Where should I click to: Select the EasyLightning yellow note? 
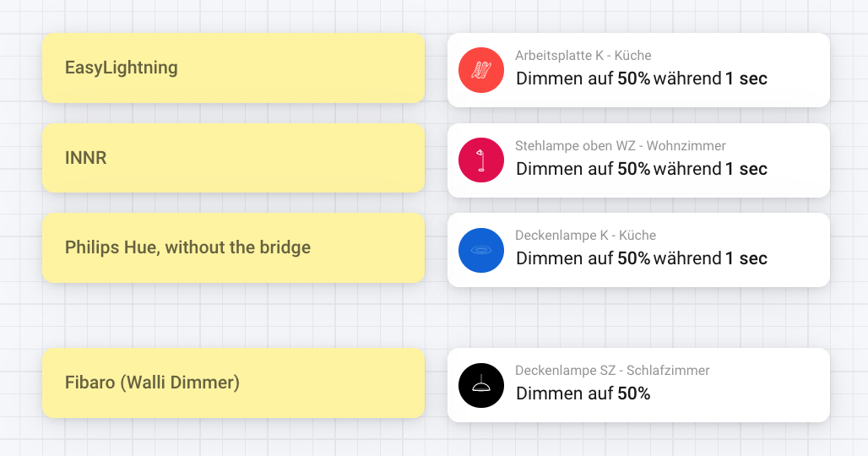[x=233, y=68]
